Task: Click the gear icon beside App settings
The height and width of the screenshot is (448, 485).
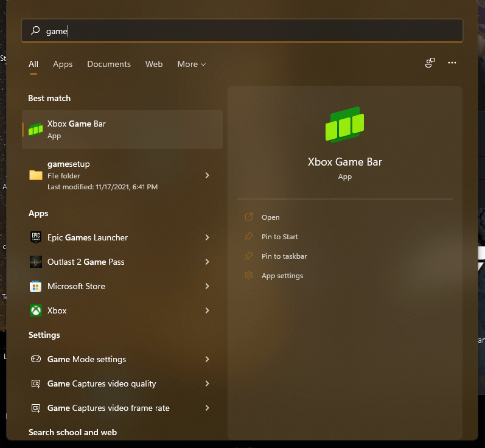Action: click(249, 275)
